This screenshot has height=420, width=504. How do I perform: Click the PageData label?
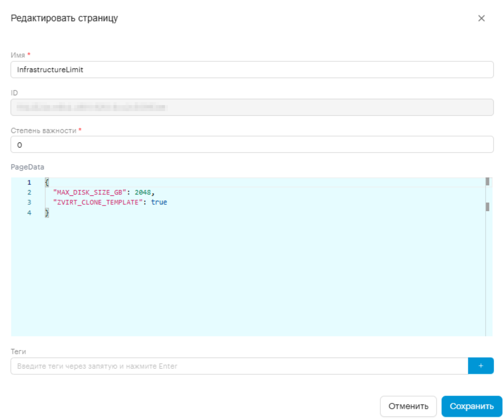[x=27, y=167]
